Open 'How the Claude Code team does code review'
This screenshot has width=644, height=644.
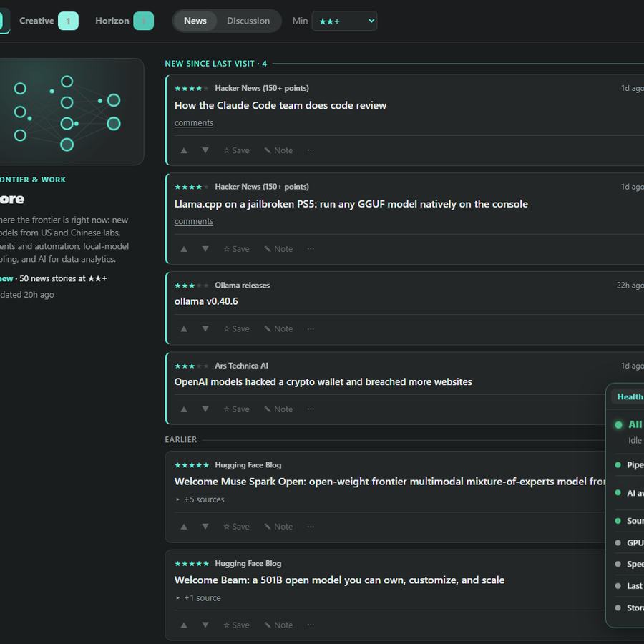point(280,106)
